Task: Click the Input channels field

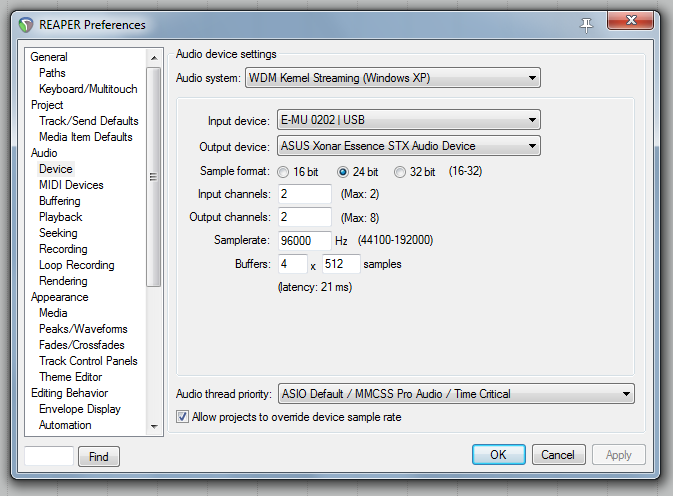Action: point(305,194)
